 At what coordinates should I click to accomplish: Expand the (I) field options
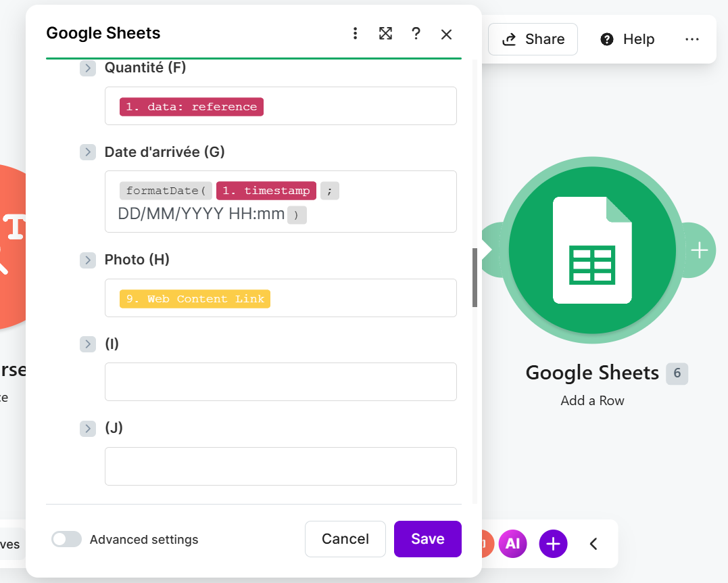coord(88,344)
